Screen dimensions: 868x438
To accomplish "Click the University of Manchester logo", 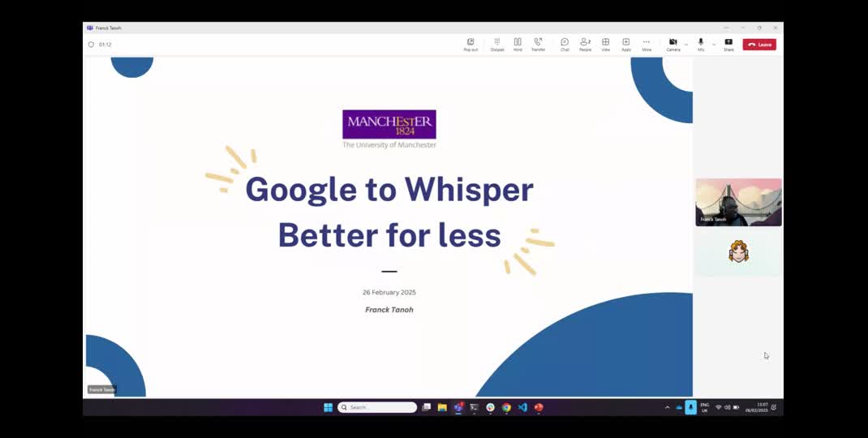I will (x=389, y=129).
